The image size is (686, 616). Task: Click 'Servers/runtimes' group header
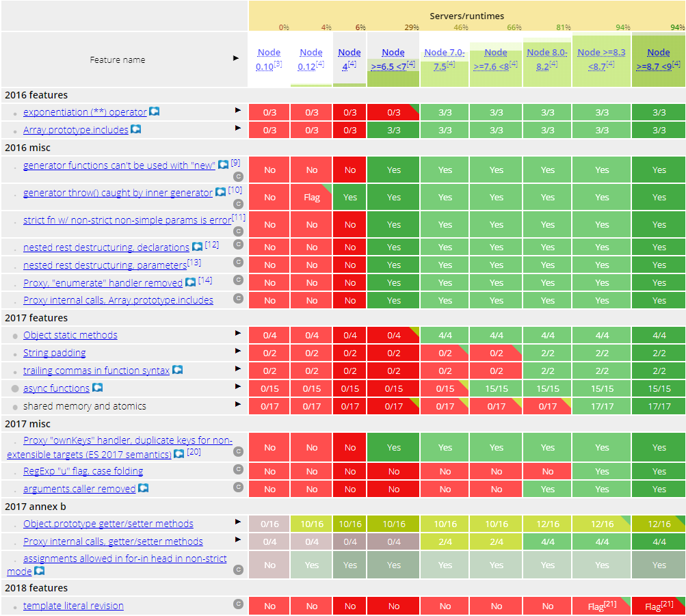click(x=466, y=16)
